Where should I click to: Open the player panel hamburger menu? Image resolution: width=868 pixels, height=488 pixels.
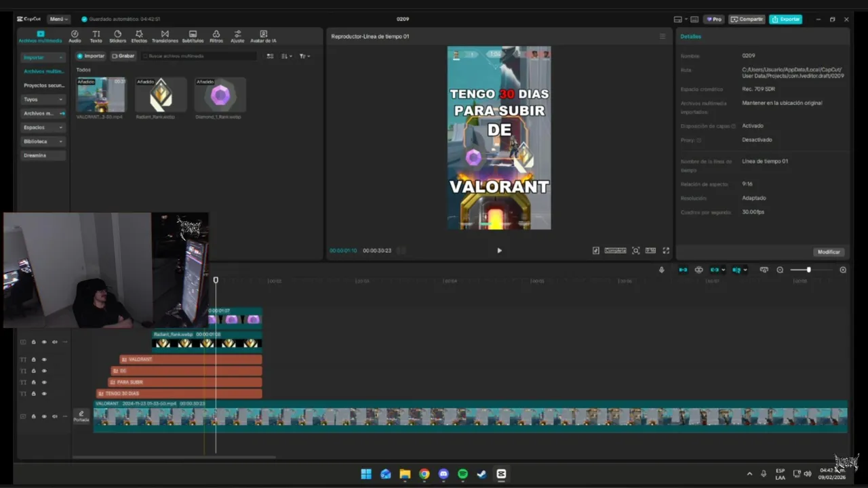click(x=663, y=37)
